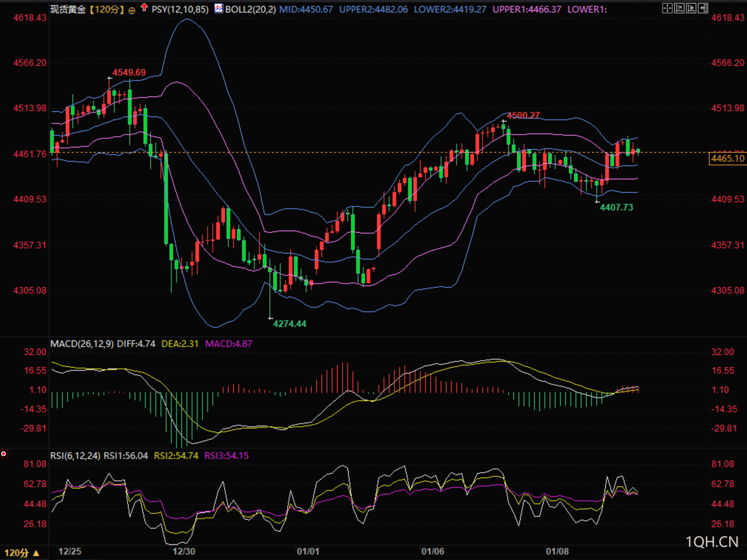Click the red up-arrow icon before PSY

point(144,7)
